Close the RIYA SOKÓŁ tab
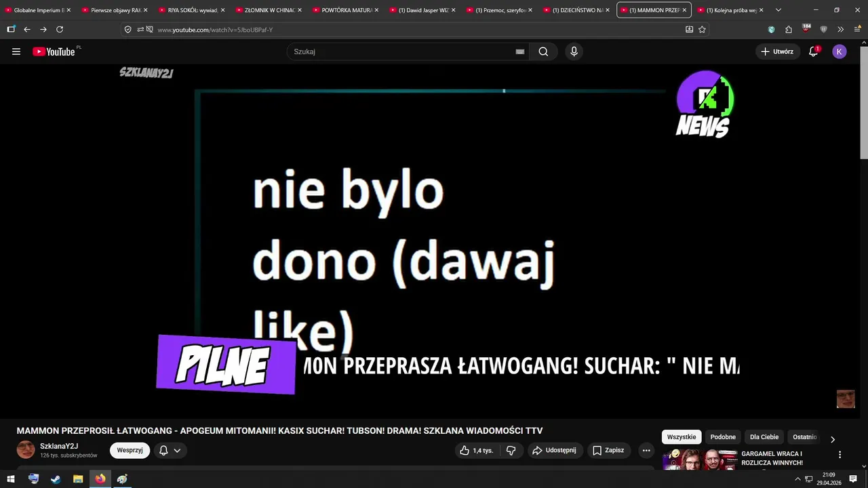 [222, 10]
